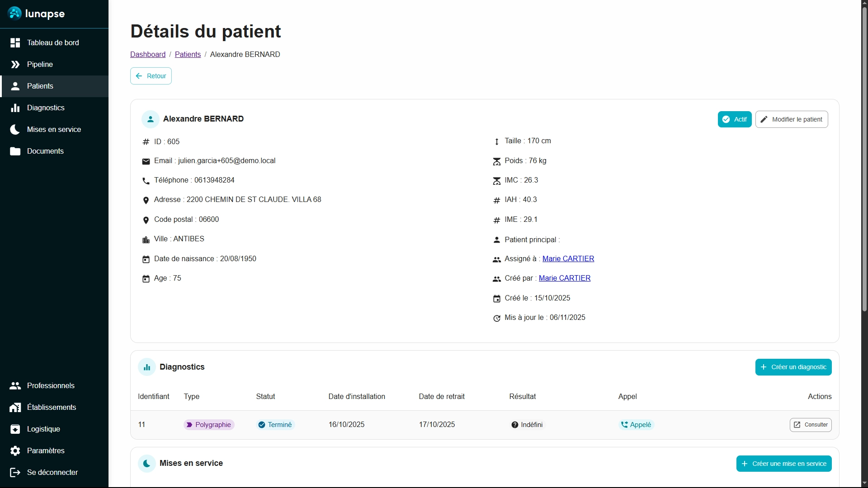Click the Appelé call status chip

pyautogui.click(x=636, y=425)
